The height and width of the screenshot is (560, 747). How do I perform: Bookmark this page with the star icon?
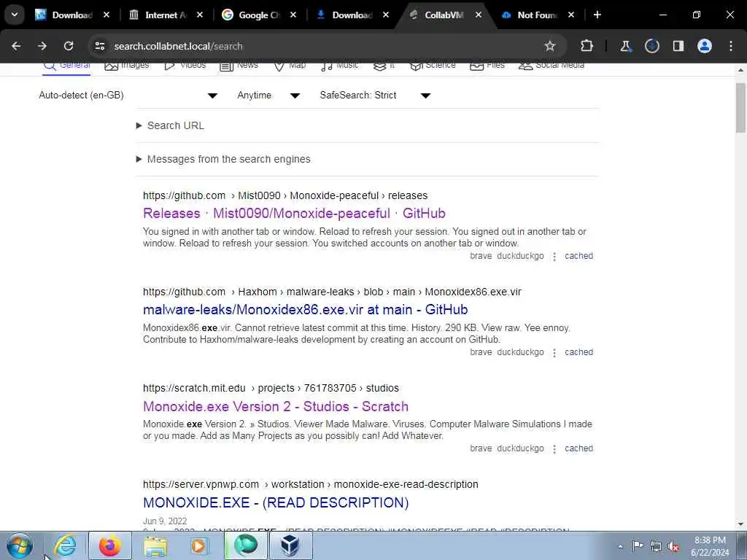550,46
